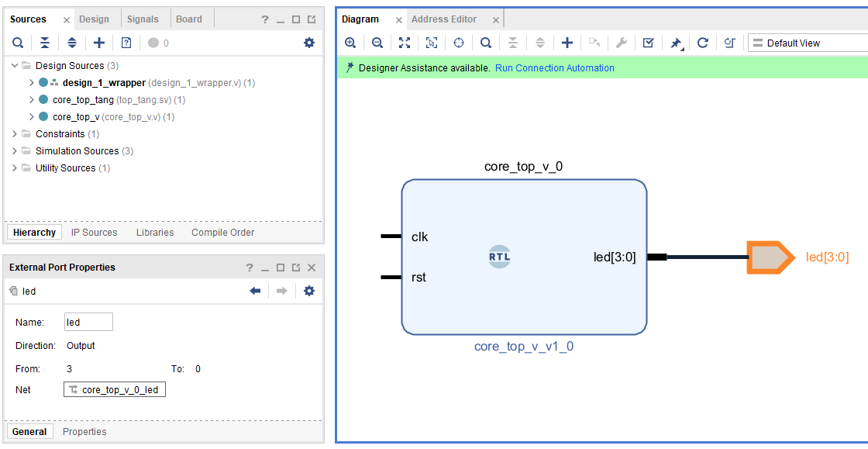Image resolution: width=868 pixels, height=449 pixels.
Task: Click Zoom Out in Diagram toolbar
Action: point(377,43)
